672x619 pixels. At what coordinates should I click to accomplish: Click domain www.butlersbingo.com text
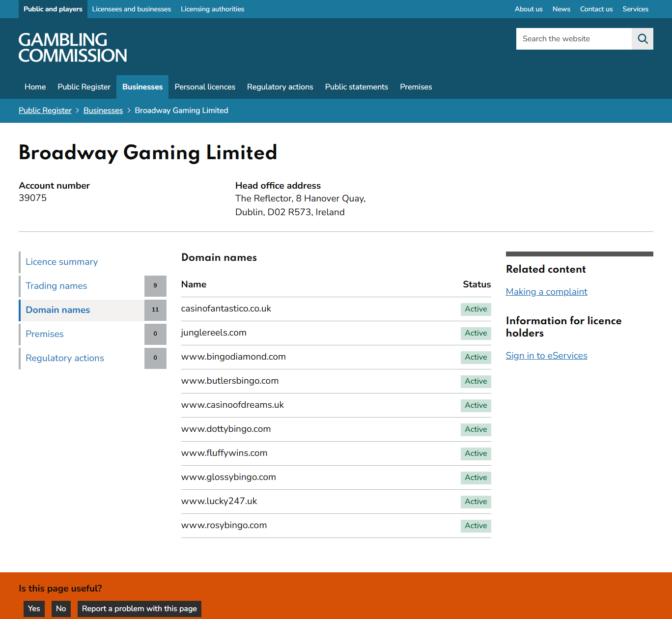point(230,381)
